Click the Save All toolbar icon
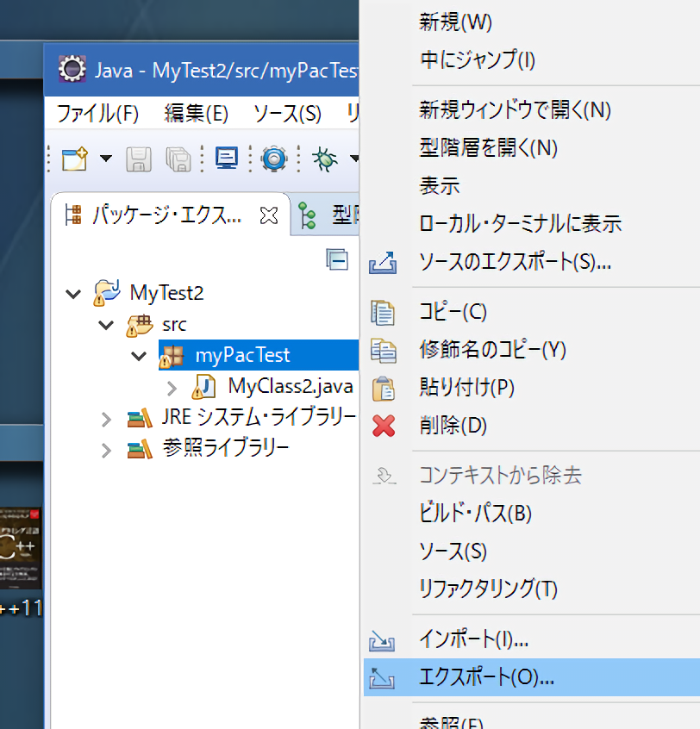 click(x=178, y=159)
